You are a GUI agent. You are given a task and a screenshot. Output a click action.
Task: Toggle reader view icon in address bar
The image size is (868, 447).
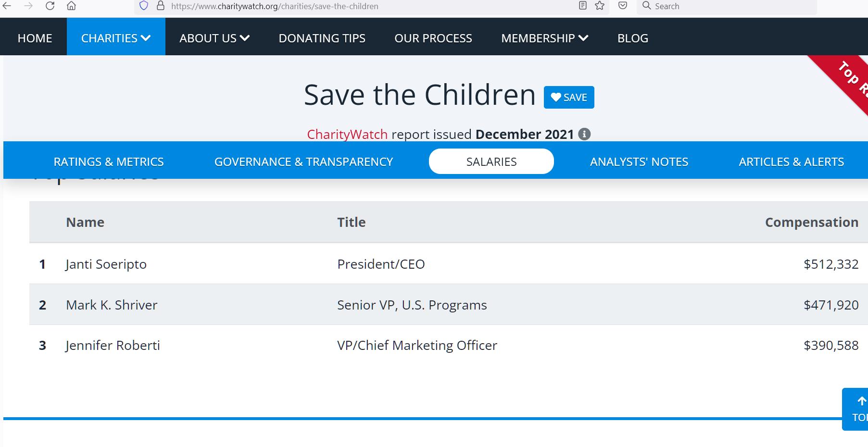[582, 6]
